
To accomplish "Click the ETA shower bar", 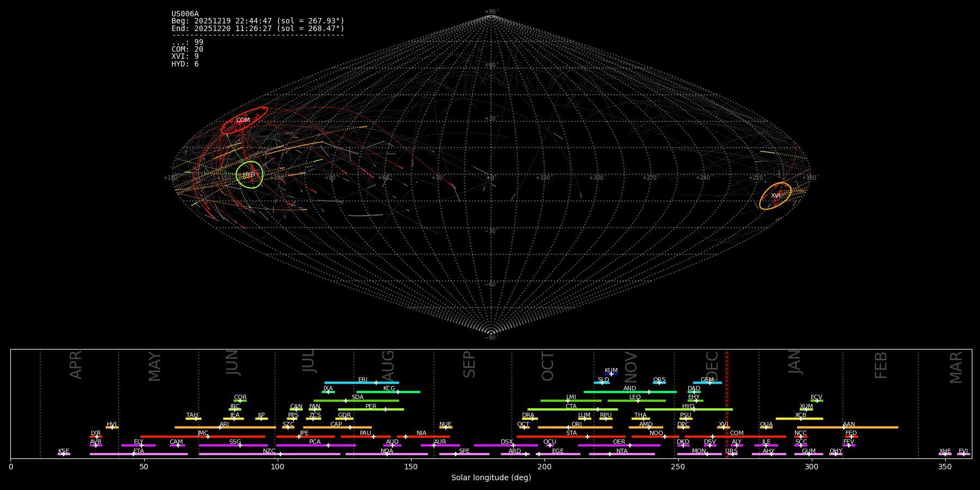I will 139,454.
